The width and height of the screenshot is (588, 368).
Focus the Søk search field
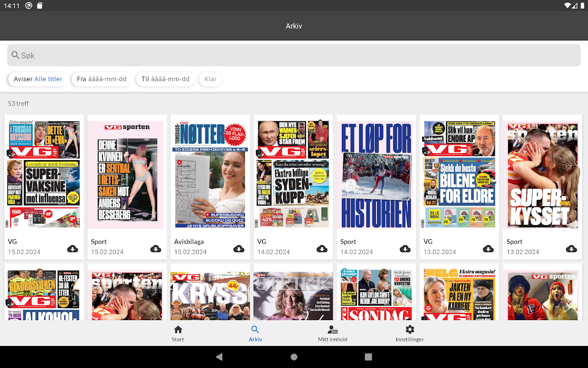tap(294, 55)
